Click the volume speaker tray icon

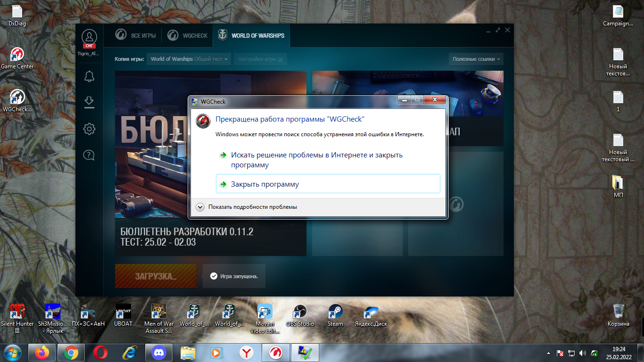coord(583,353)
